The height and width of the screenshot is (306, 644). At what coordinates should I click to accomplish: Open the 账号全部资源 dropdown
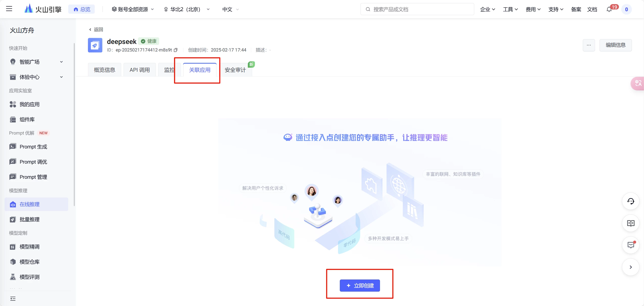click(133, 9)
